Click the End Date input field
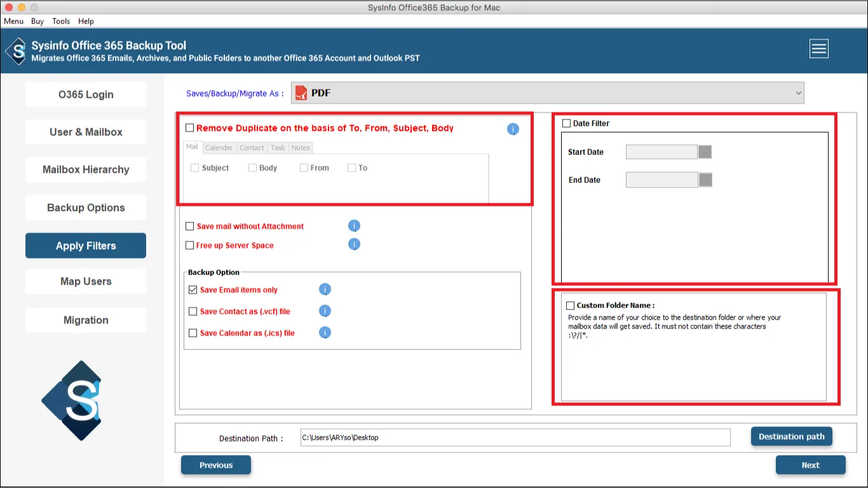Screen dimensions: 868x488 [x=661, y=180]
